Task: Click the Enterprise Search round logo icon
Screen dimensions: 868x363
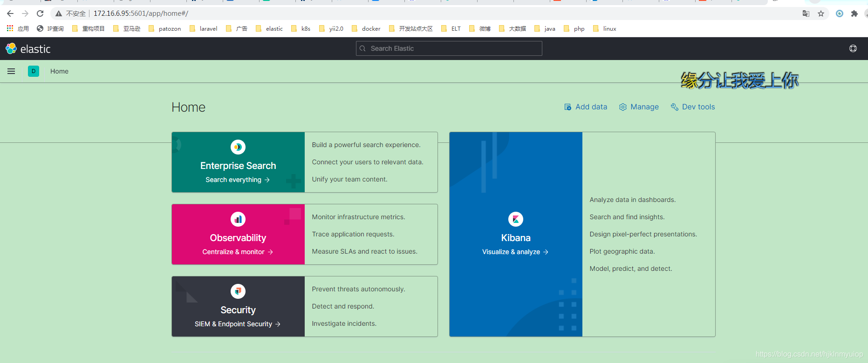Action: (238, 147)
